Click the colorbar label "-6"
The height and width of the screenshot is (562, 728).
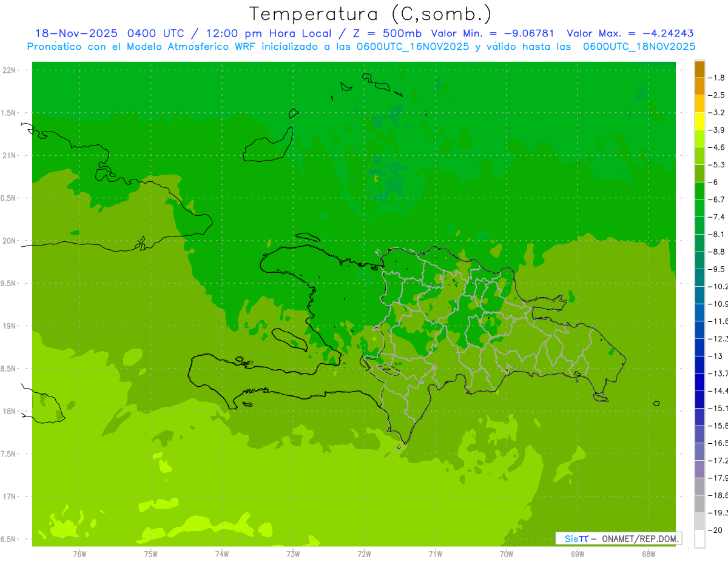coord(715,182)
